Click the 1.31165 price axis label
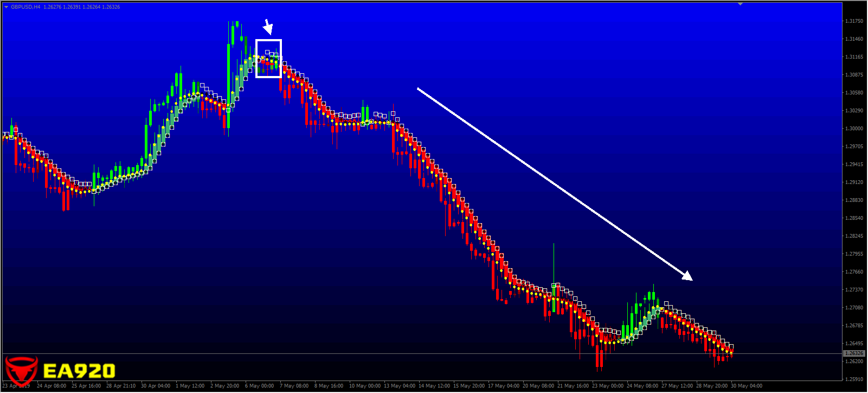This screenshot has width=868, height=393. tap(854, 57)
